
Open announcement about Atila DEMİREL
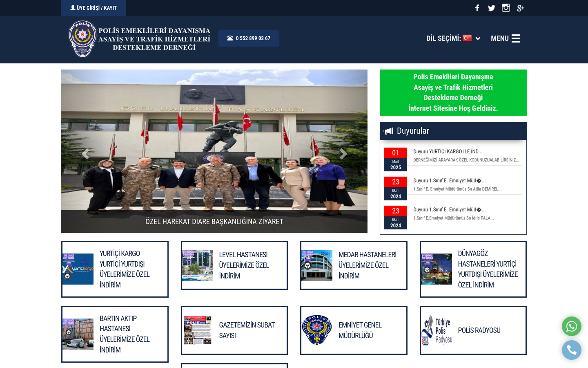pyautogui.click(x=457, y=189)
